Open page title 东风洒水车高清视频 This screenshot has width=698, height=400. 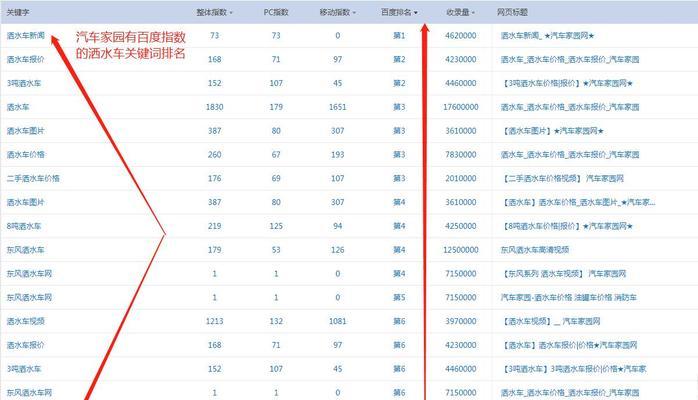pyautogui.click(x=535, y=250)
